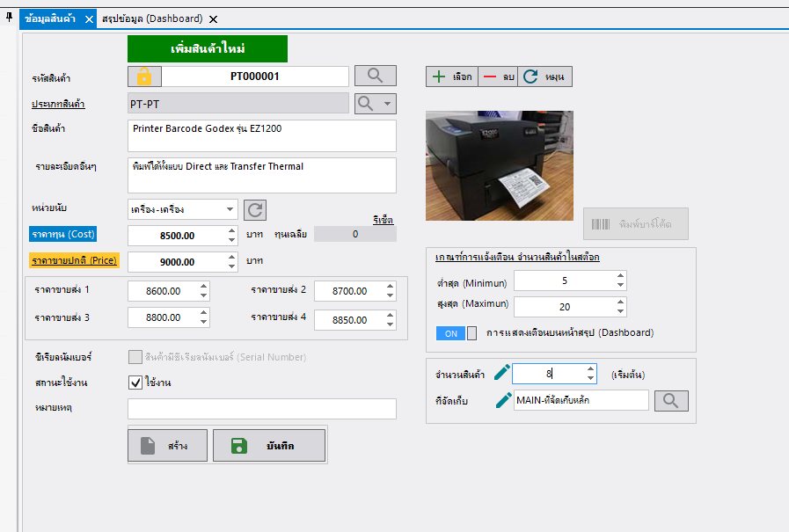Rotate the product image with the หมุน button
This screenshot has height=532, width=789.
point(545,77)
